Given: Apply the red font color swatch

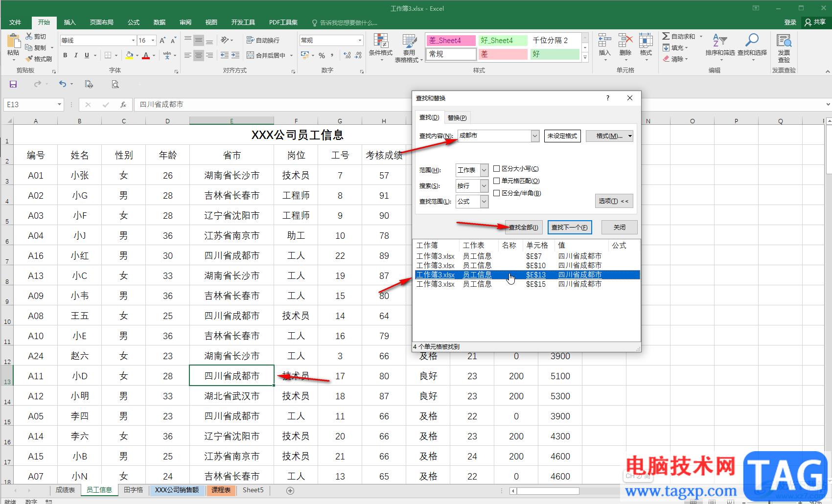Looking at the screenshot, I should point(146,55).
